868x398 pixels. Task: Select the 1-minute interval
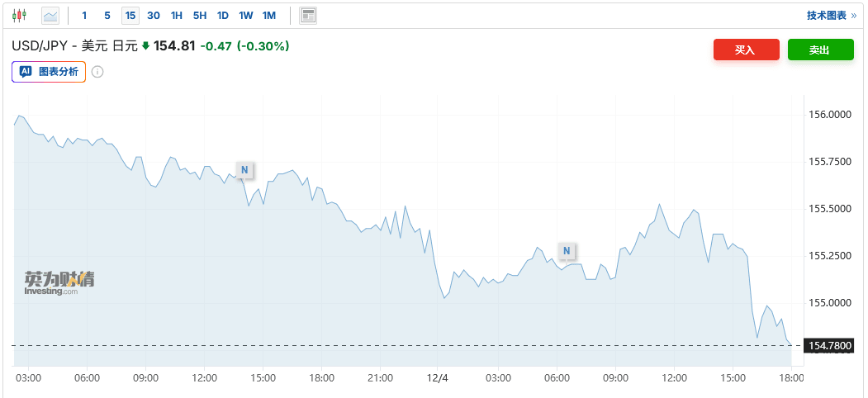click(x=84, y=15)
